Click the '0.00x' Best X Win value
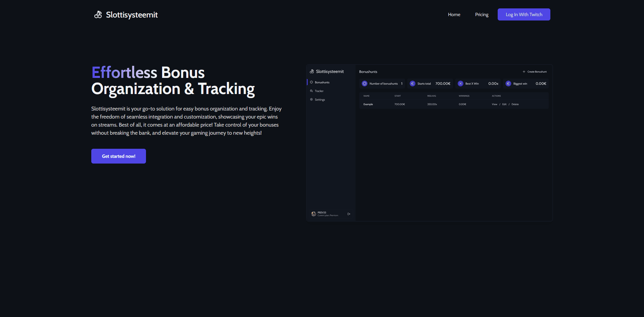 (493, 84)
